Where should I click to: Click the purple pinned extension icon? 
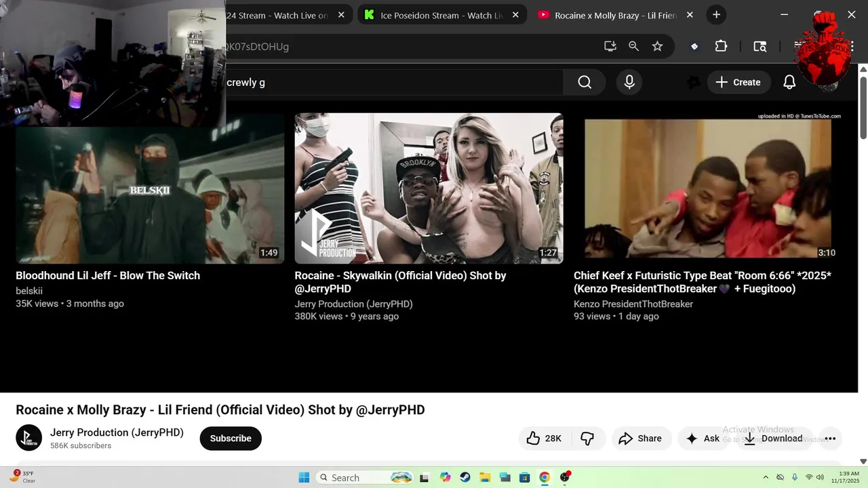(694, 46)
